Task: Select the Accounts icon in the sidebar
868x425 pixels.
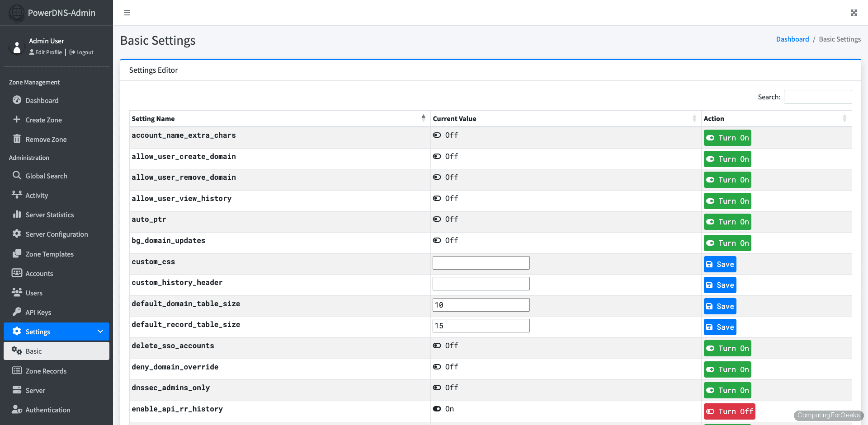Action: point(17,273)
